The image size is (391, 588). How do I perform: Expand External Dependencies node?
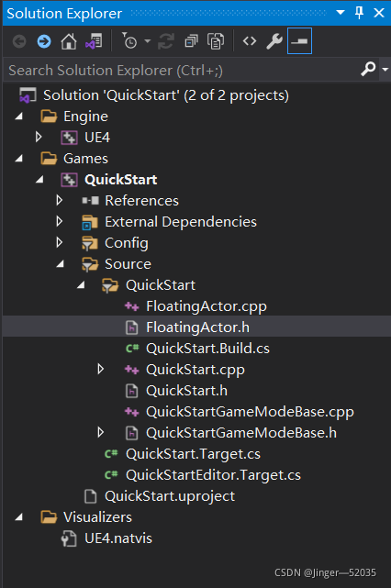(60, 221)
